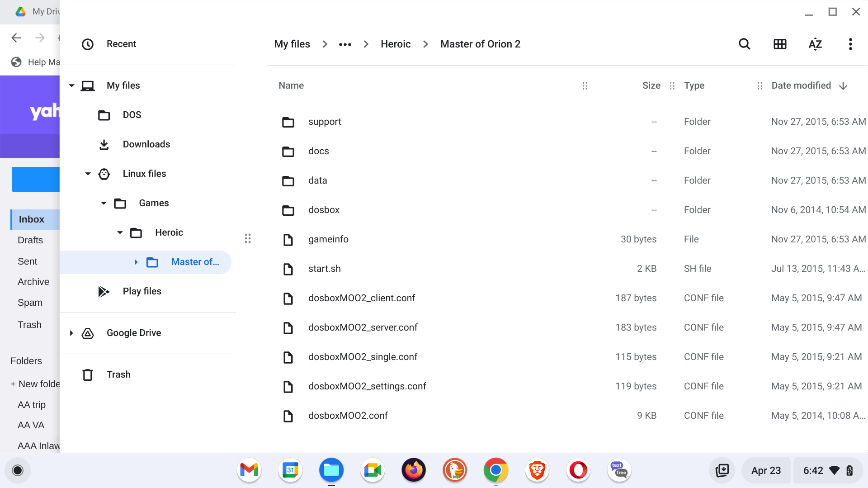Select Recent in the sidebar
Screen dimensions: 868x488
[x=148, y=44]
